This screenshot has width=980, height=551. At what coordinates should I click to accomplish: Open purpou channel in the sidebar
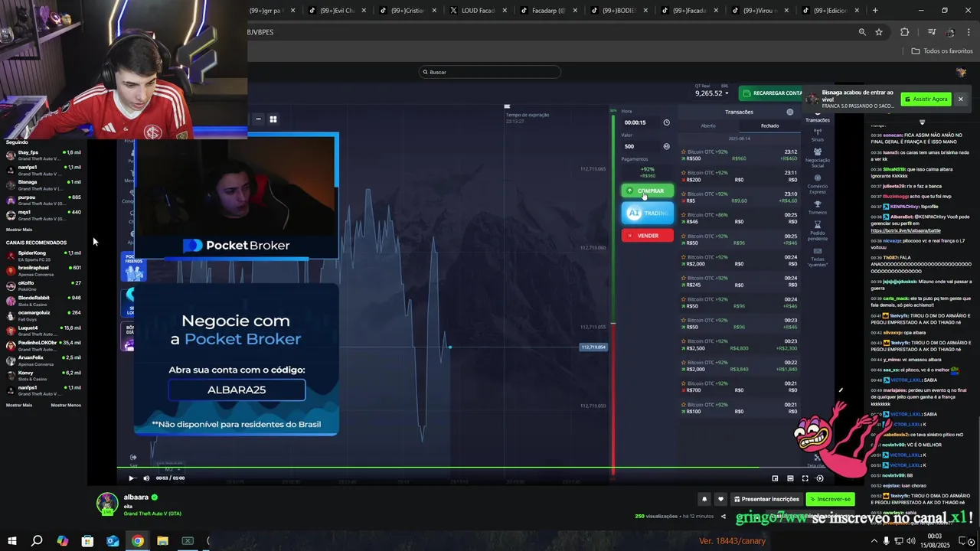pos(44,200)
